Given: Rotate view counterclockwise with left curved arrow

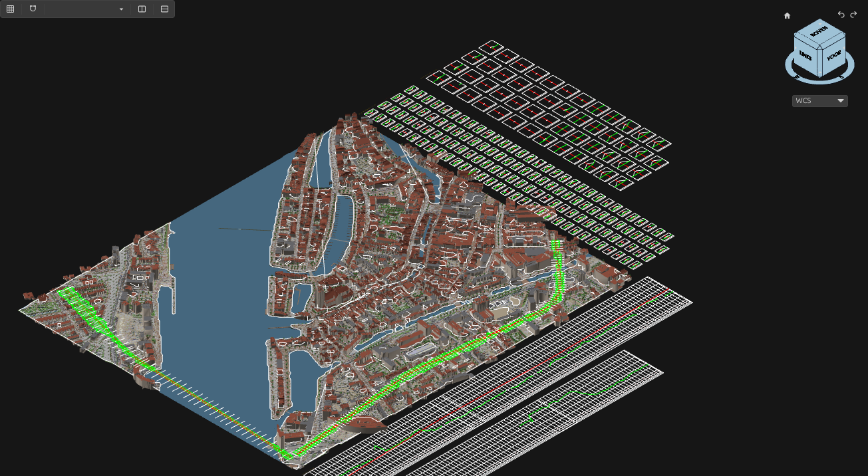Looking at the screenshot, I should tap(841, 15).
